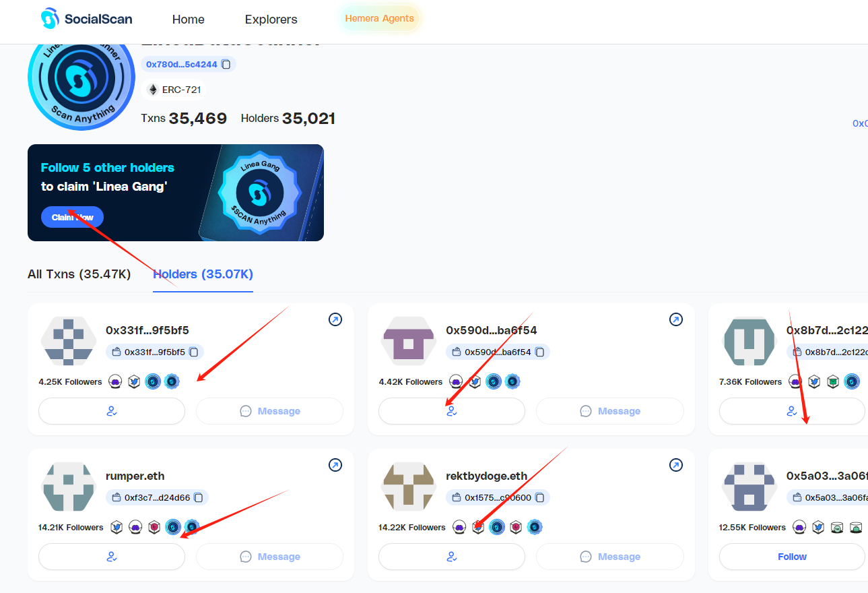Click avatar of 0x5a03...3a06f
This screenshot has height=593, width=868.
[749, 487]
